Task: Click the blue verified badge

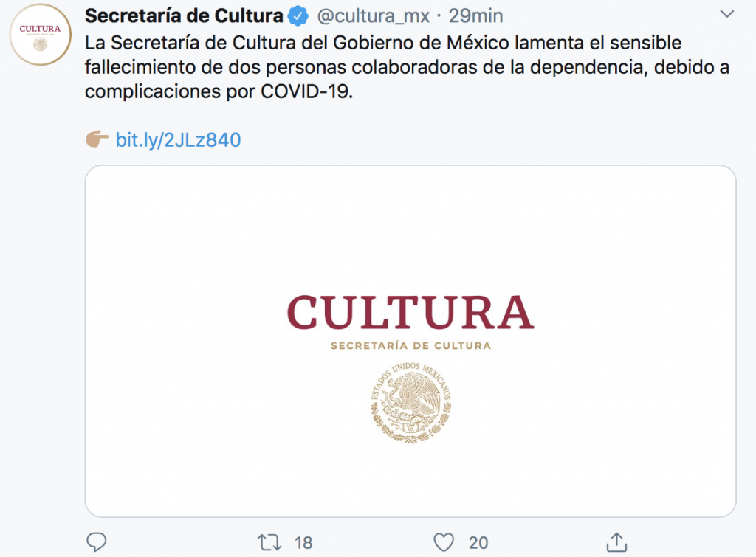Action: [x=298, y=15]
